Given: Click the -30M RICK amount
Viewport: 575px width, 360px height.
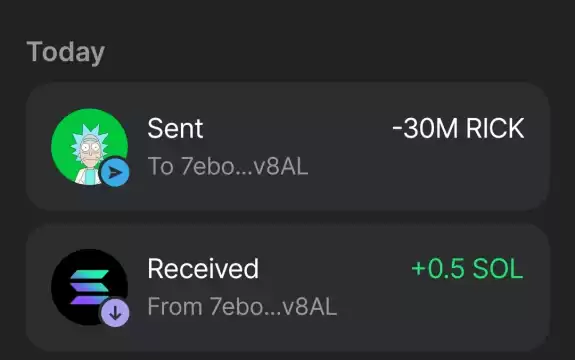Looking at the screenshot, I should 458,128.
